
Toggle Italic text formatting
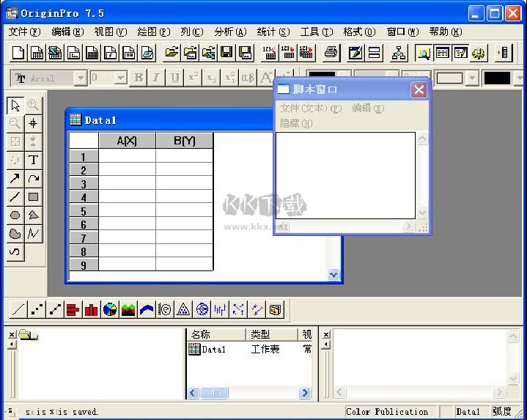[x=156, y=78]
